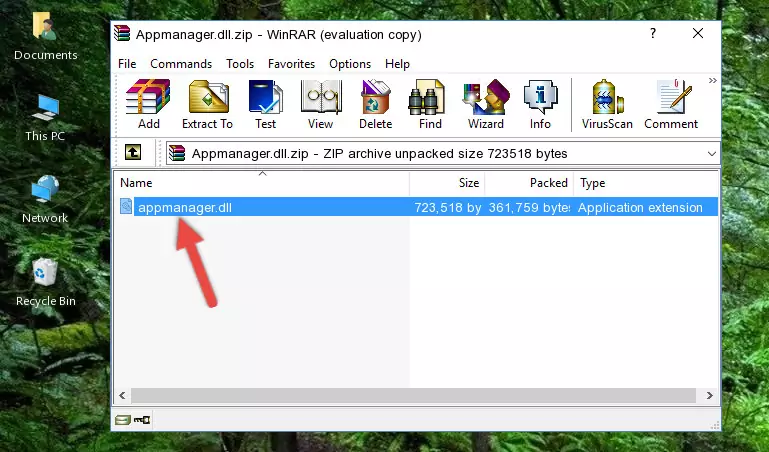Select the appmanager.dll file name
Screen dimensions: 769x452
[185, 207]
